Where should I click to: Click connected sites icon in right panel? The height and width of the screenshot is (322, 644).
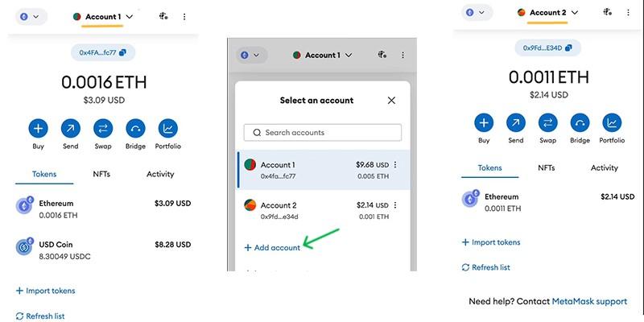[x=608, y=12]
